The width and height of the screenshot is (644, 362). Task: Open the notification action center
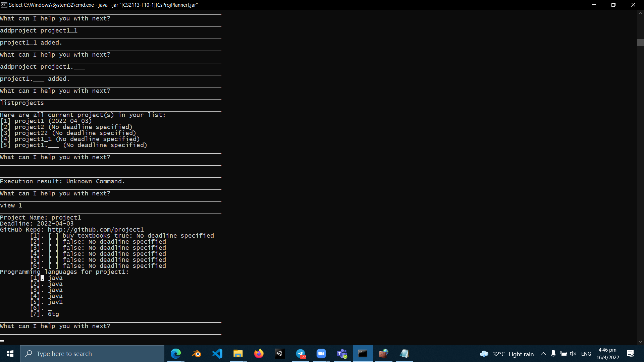[x=630, y=354]
